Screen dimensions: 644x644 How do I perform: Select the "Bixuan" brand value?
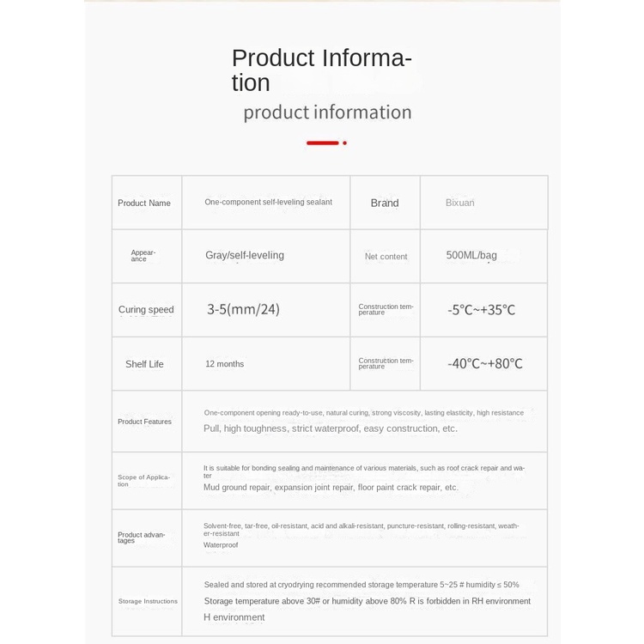460,204
